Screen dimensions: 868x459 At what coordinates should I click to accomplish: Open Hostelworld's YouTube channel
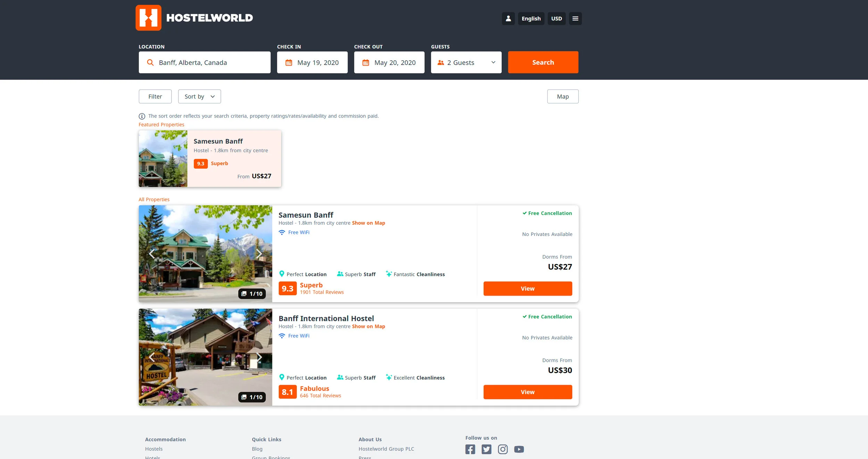pos(519,449)
